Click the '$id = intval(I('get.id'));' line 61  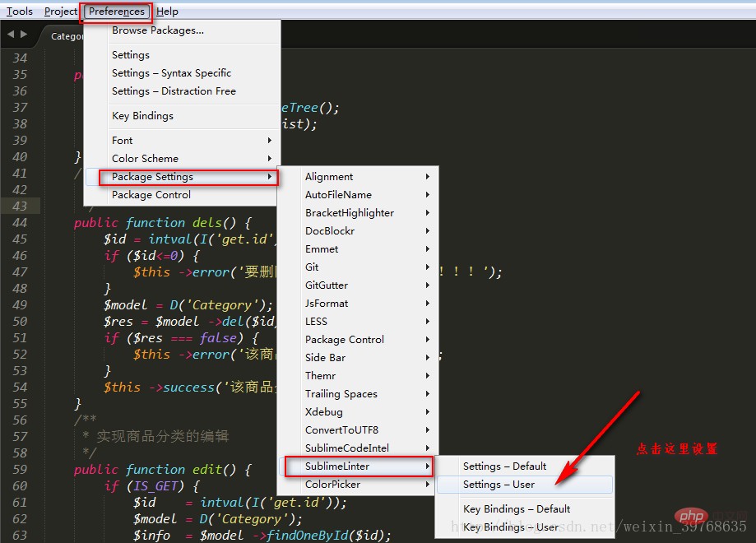click(x=240, y=503)
